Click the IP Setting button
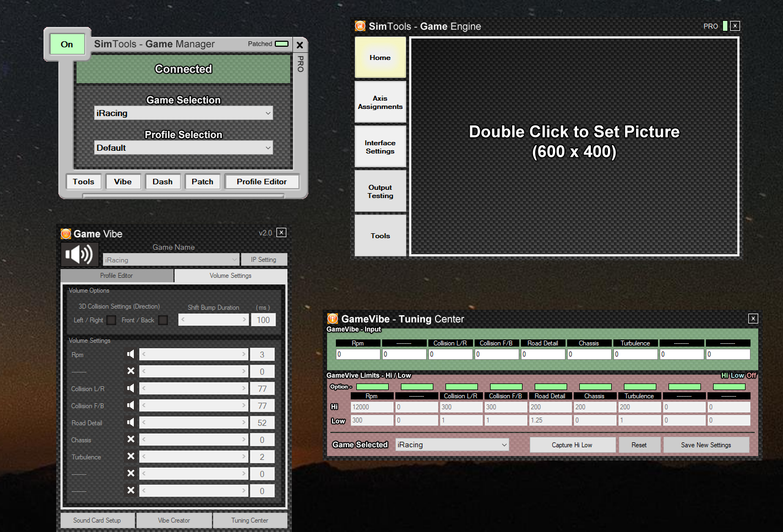Viewport: 783px width, 532px height. click(x=264, y=260)
